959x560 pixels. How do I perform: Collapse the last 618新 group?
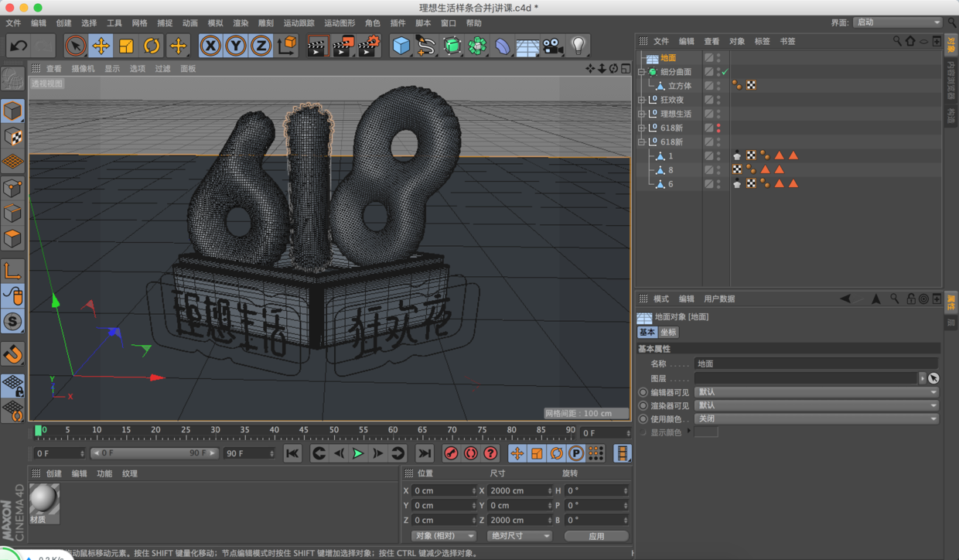pos(641,142)
